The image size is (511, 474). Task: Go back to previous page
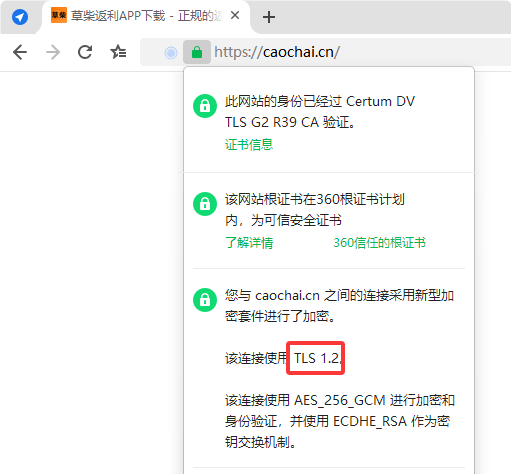pos(20,52)
